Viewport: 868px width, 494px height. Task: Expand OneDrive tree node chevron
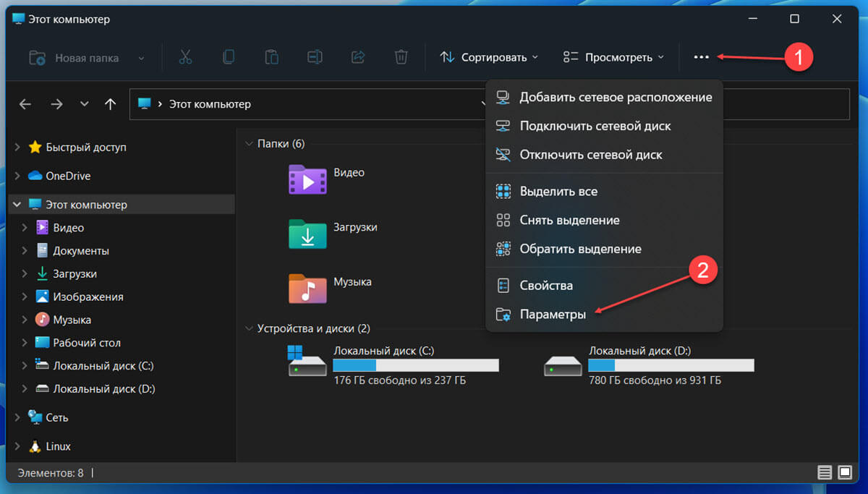pos(17,176)
